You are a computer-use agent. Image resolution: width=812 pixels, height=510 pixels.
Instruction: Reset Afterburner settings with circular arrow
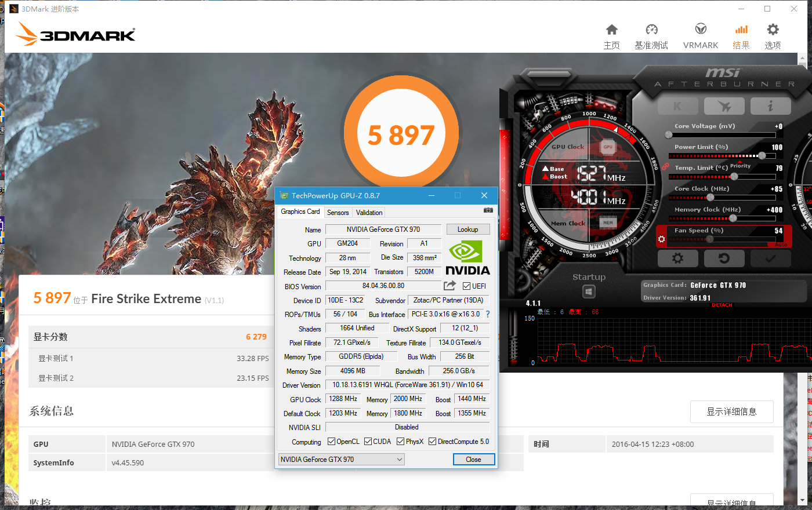point(724,258)
